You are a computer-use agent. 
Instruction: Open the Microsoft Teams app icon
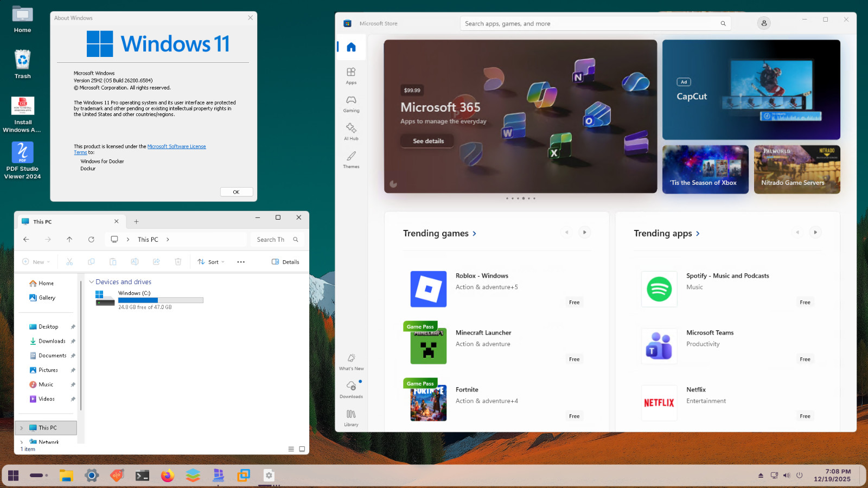[659, 346]
